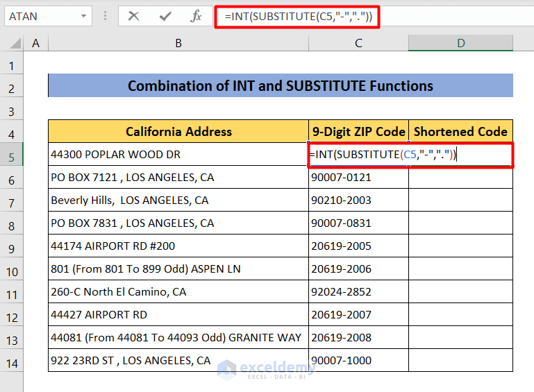
Task: Select row 10 header
Action: 12,269
